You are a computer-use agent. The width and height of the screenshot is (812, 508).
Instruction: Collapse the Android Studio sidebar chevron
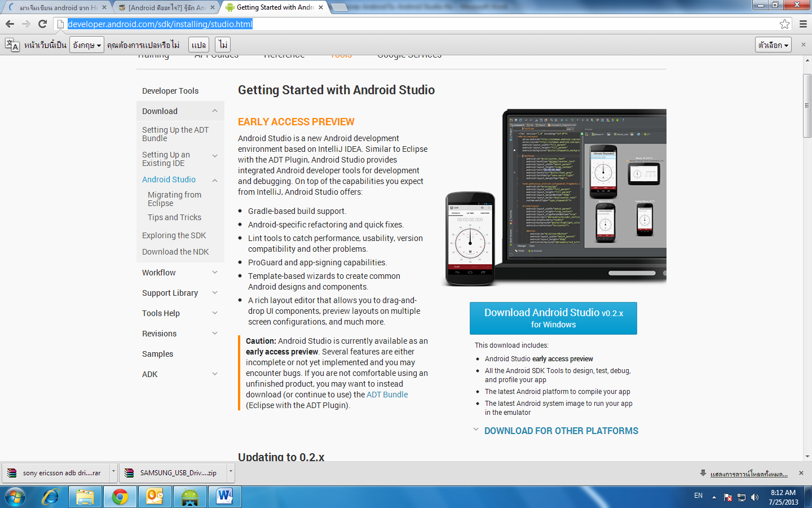(x=215, y=181)
